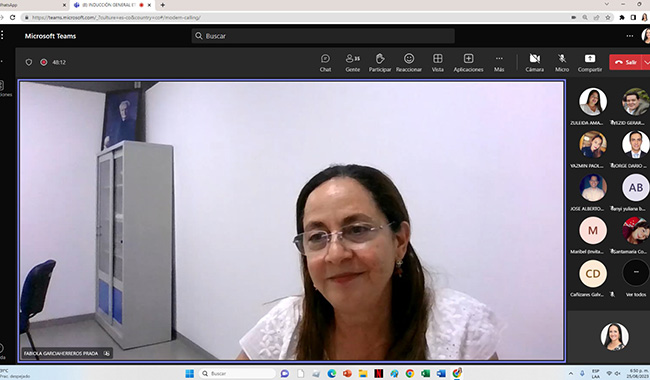Click the Windows taskbar Buscar box

(x=237, y=373)
